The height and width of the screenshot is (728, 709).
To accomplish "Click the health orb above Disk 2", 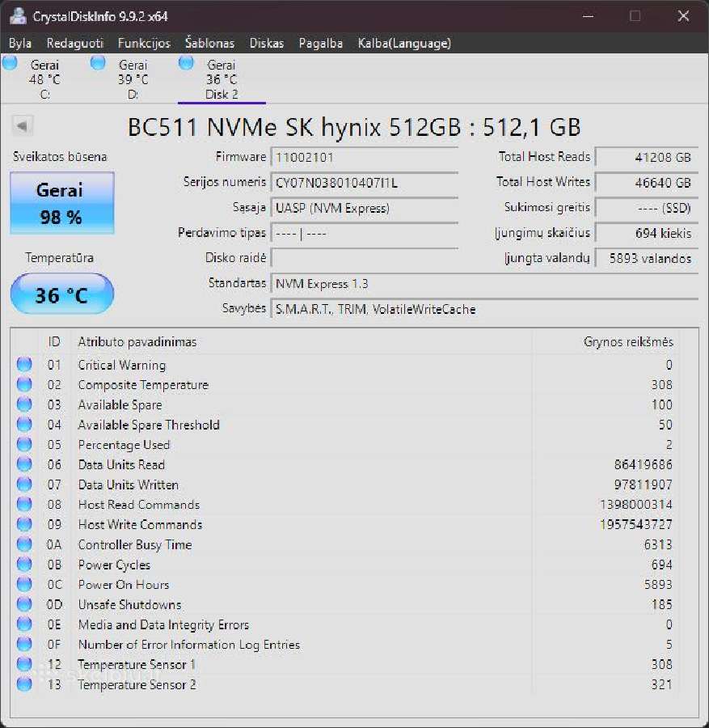I will click(x=186, y=62).
